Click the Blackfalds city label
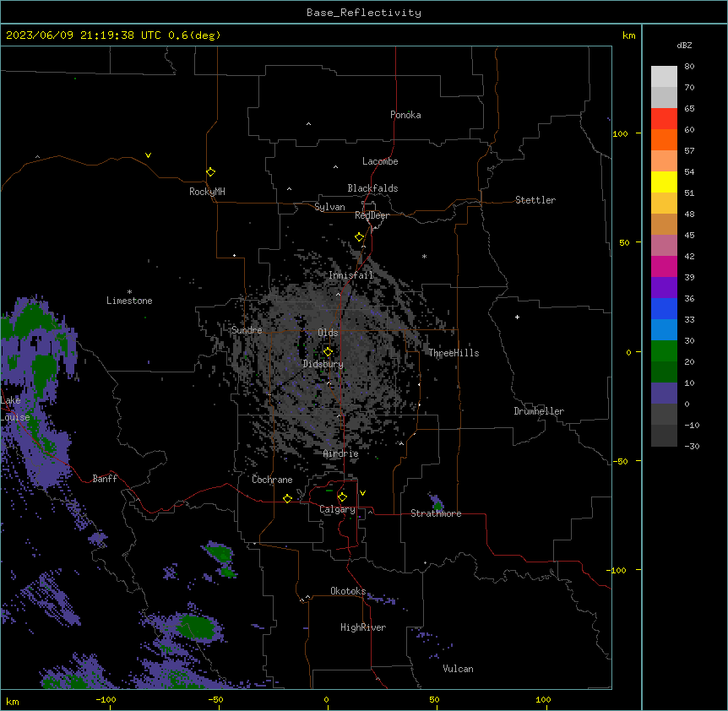The width and height of the screenshot is (728, 711). pos(372,188)
